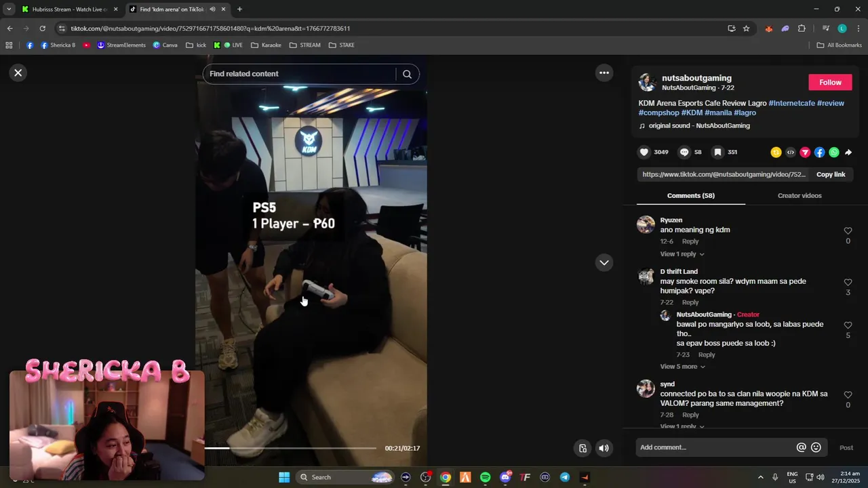Click the share arrow for more options
This screenshot has width=868, height=488.
point(848,152)
